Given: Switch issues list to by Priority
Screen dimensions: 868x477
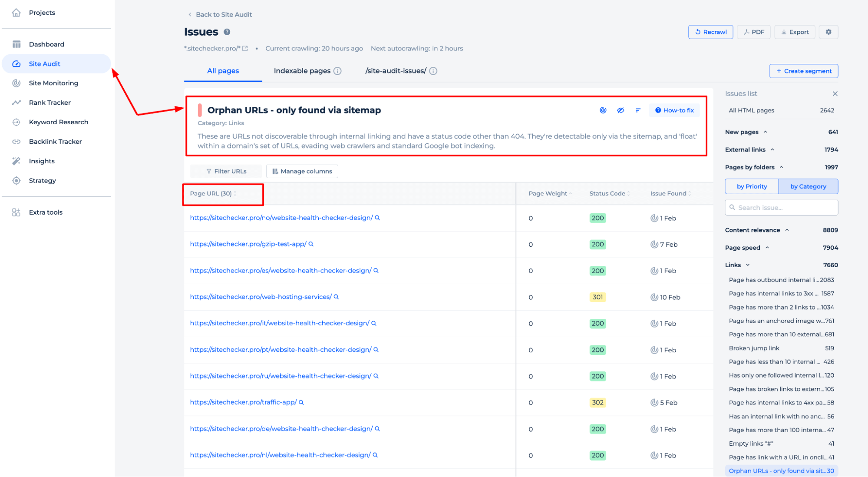Looking at the screenshot, I should click(752, 186).
